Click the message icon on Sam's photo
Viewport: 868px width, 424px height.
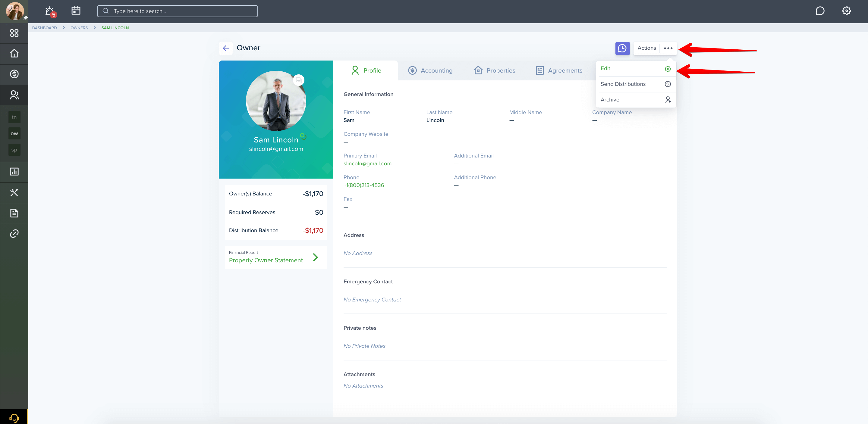coord(299,80)
